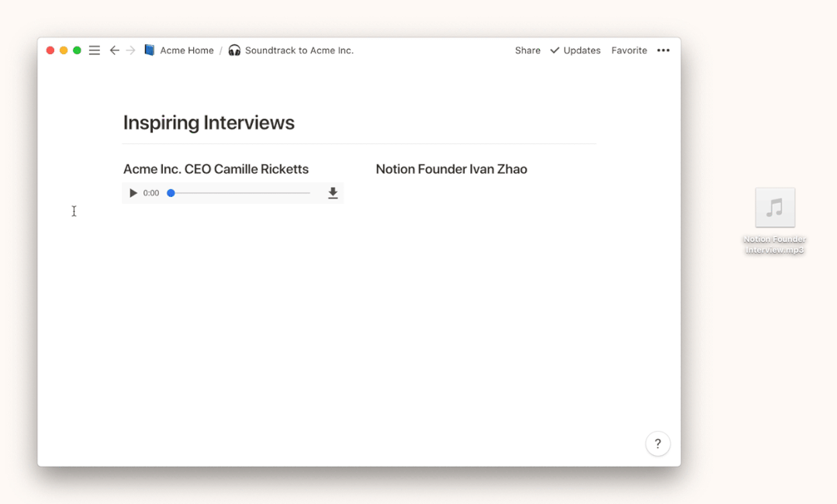837x504 pixels.
Task: Download the Camille Ricketts audio file
Action: [333, 193]
